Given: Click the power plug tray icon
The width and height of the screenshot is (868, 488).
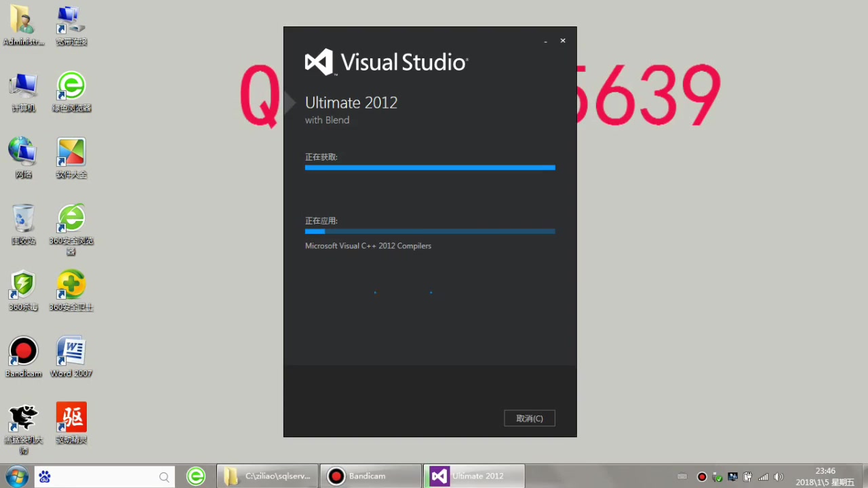Looking at the screenshot, I should 747,476.
